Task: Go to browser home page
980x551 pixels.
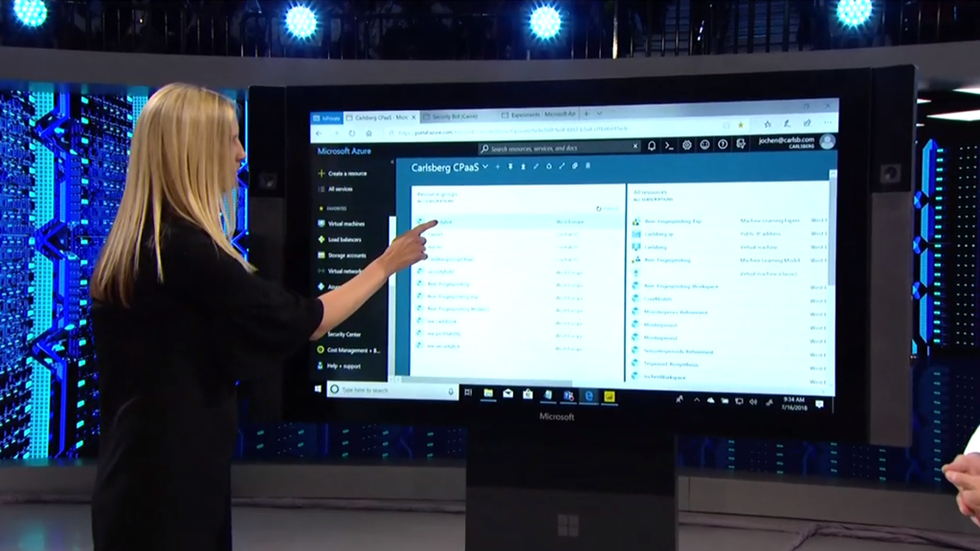Action: tap(368, 134)
